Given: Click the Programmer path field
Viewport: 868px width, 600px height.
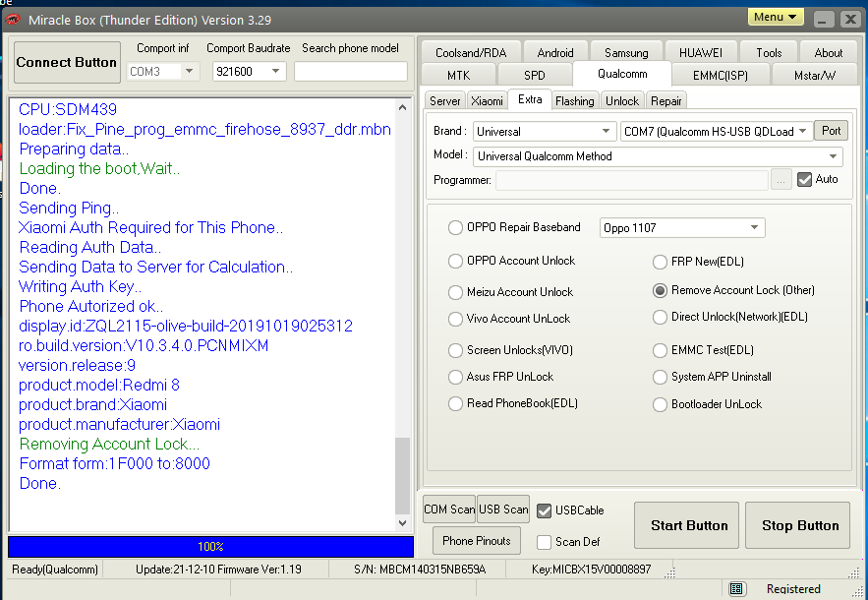Looking at the screenshot, I should (x=632, y=180).
